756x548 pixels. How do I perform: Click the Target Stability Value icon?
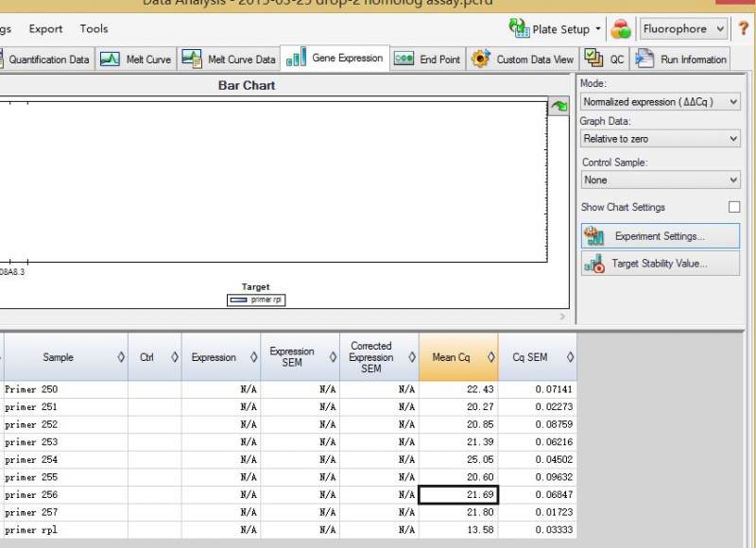pos(593,264)
